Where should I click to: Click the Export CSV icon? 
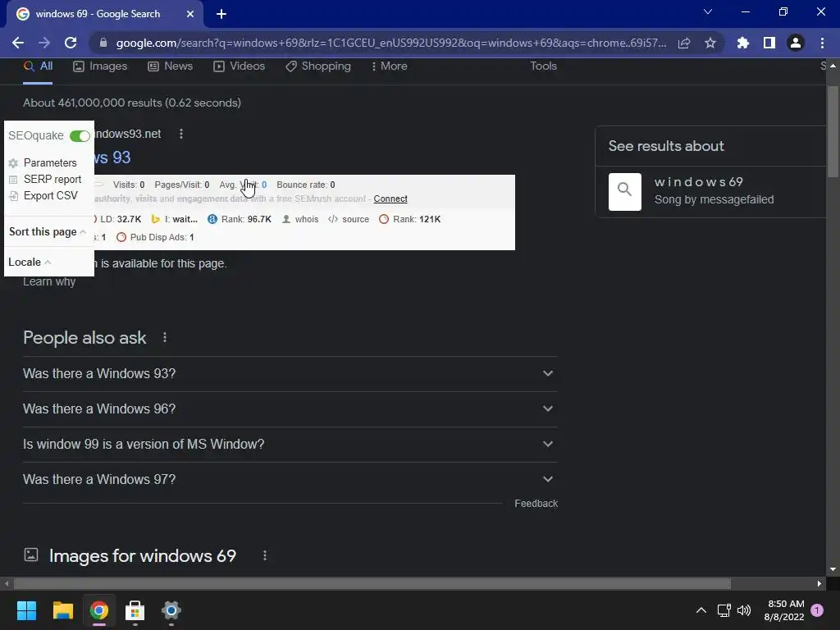point(13,196)
